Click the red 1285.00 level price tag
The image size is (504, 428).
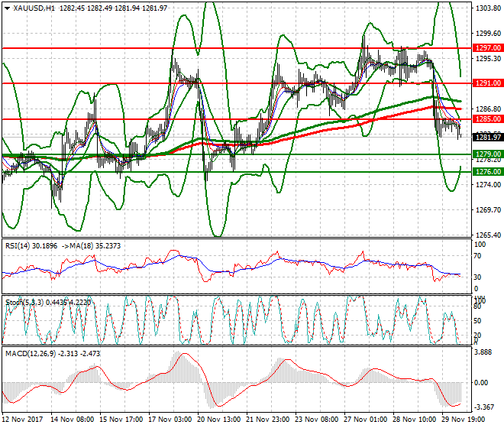[x=487, y=119]
